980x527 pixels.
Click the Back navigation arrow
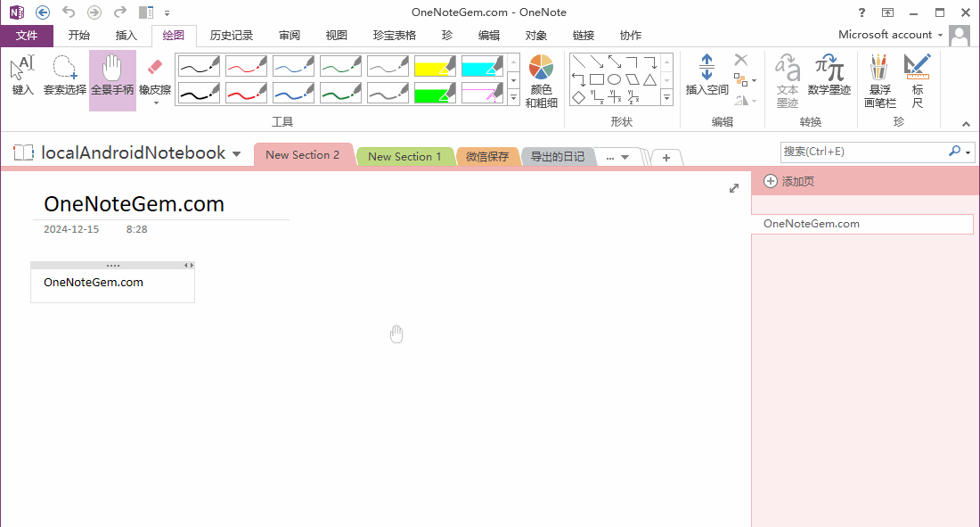[43, 12]
